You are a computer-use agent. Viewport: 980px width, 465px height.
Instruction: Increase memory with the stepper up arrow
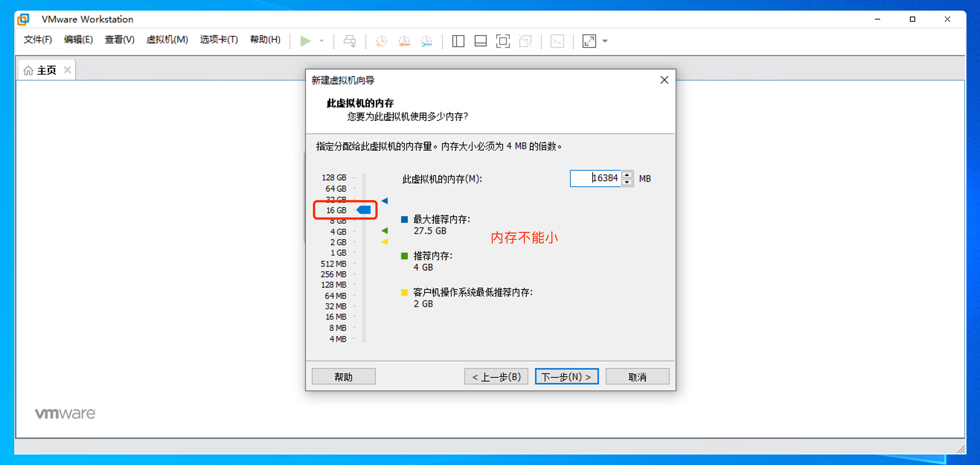pos(627,175)
